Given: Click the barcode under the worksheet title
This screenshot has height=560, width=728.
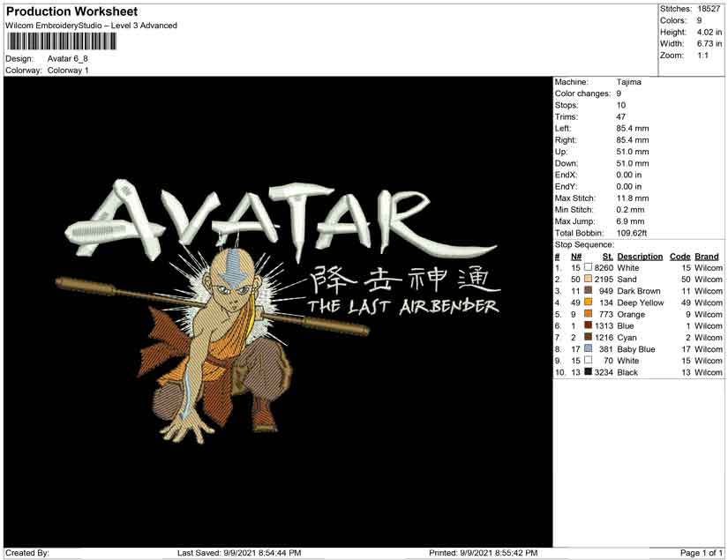Looking at the screenshot, I should [61, 41].
